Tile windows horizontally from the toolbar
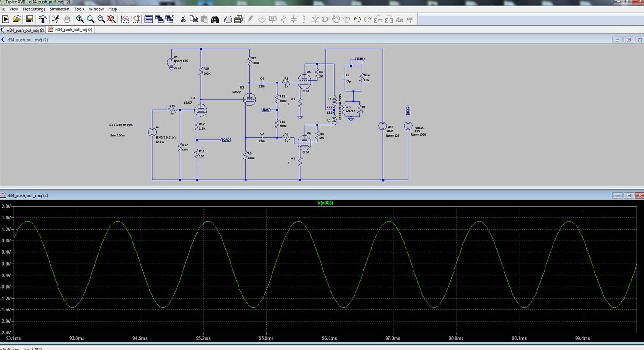Image resolution: width=644 pixels, height=350 pixels. pyautogui.click(x=149, y=19)
